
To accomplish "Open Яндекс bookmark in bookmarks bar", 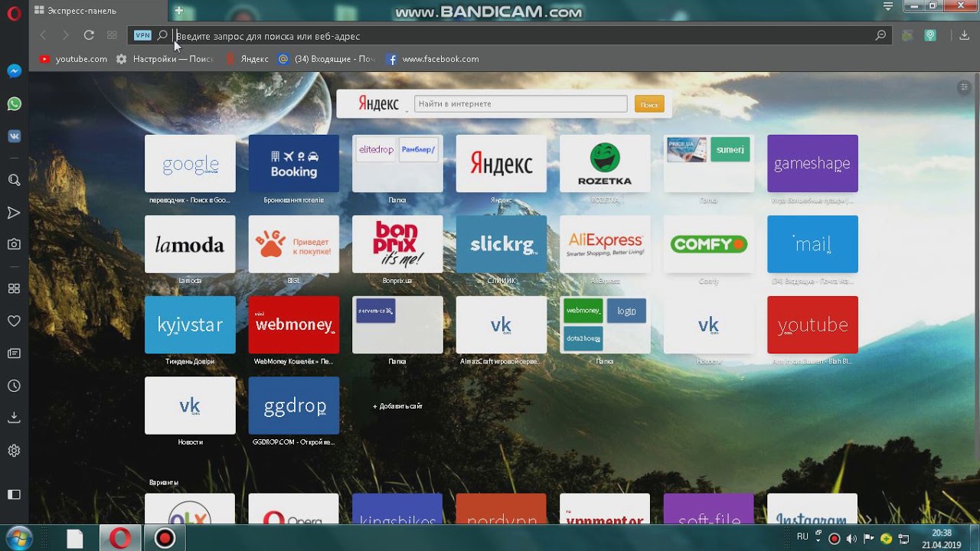I will [247, 59].
